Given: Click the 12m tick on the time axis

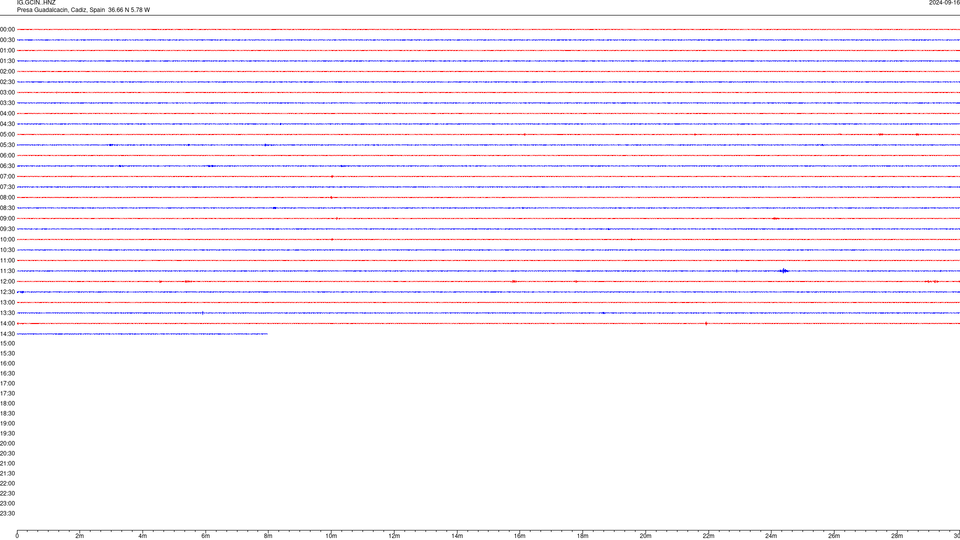Looking at the screenshot, I should pyautogui.click(x=394, y=536).
